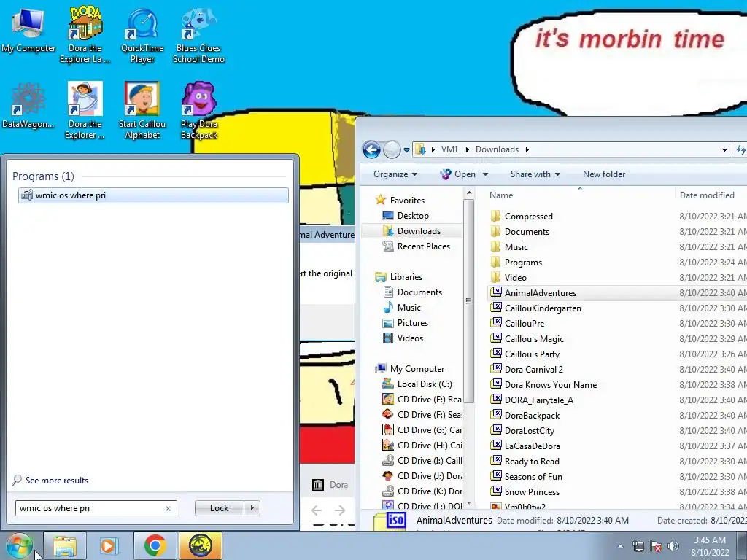The height and width of the screenshot is (560, 747).
Task: Open Blues Clues School Demo shortcut
Action: (x=198, y=35)
